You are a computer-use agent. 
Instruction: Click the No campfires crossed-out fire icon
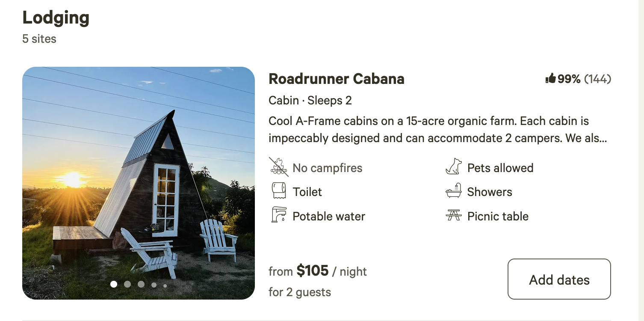(279, 167)
